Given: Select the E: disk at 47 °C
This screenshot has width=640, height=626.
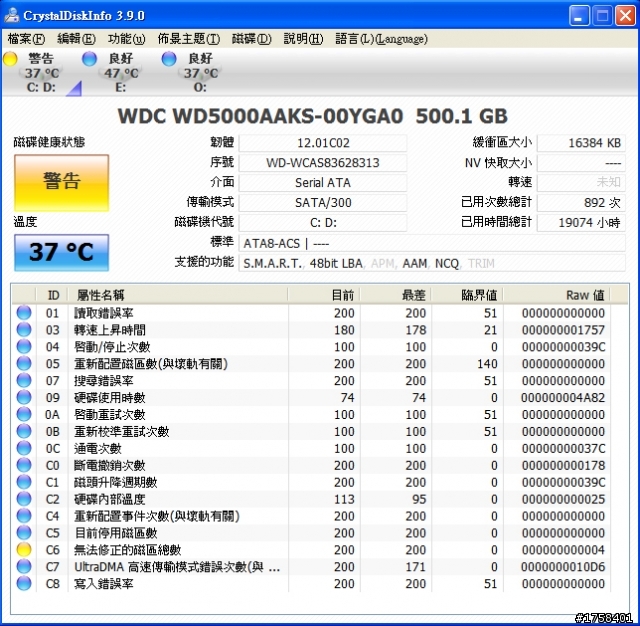Looking at the screenshot, I should (x=120, y=73).
